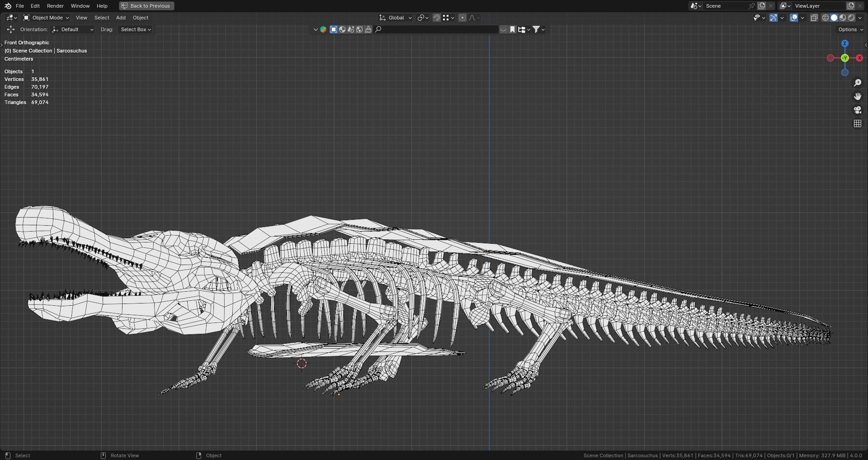
Task: Open proportional editing falloff curve icon
Action: [x=474, y=18]
